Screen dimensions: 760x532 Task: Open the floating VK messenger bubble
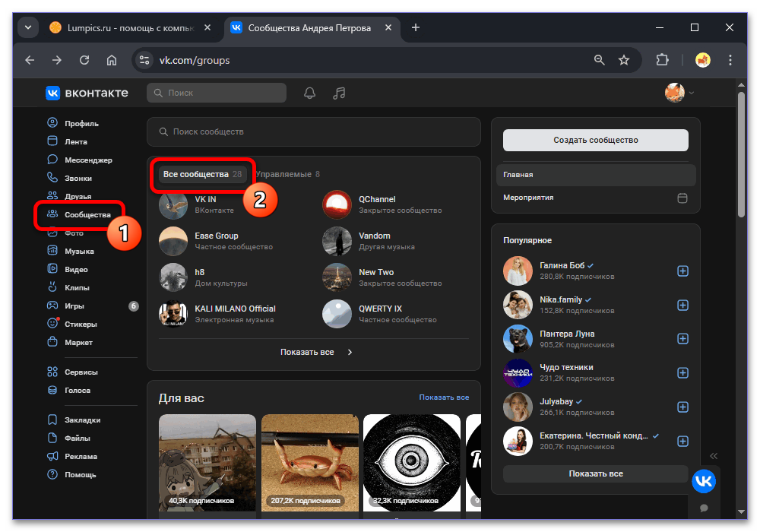[x=703, y=480]
